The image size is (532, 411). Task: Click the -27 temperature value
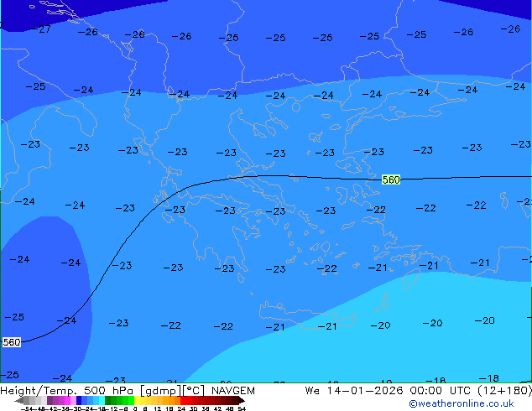click(x=41, y=29)
